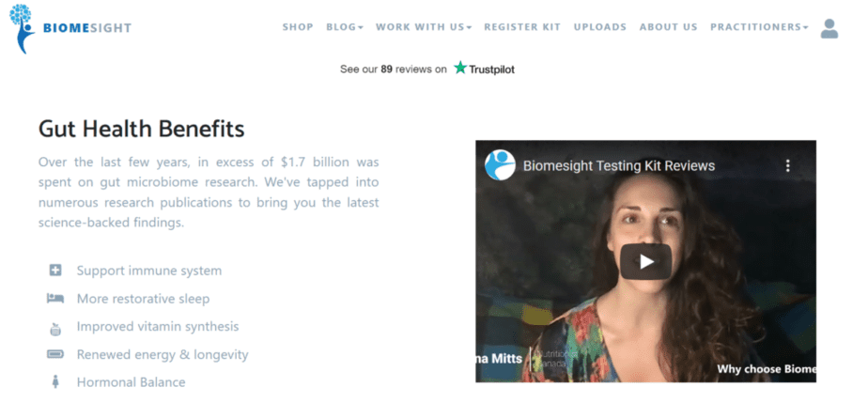Click the bed icon for restorative sleep

[55, 299]
